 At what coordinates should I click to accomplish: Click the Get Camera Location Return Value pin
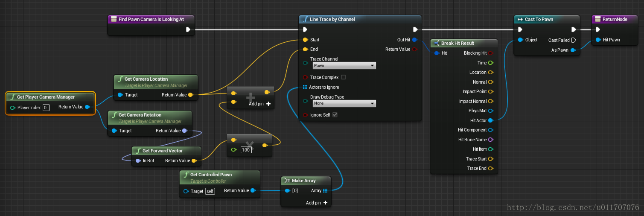click(x=190, y=95)
